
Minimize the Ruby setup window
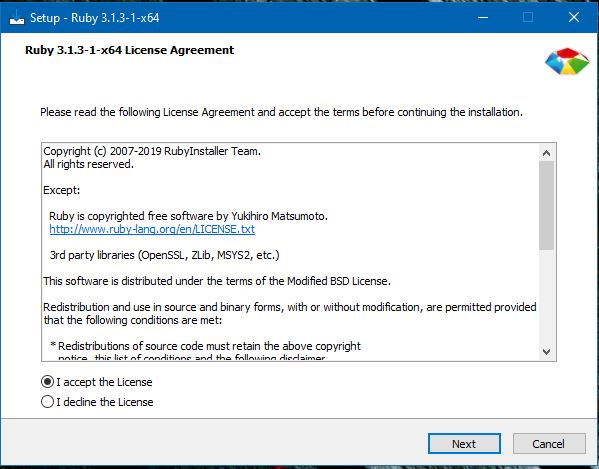(483, 17)
